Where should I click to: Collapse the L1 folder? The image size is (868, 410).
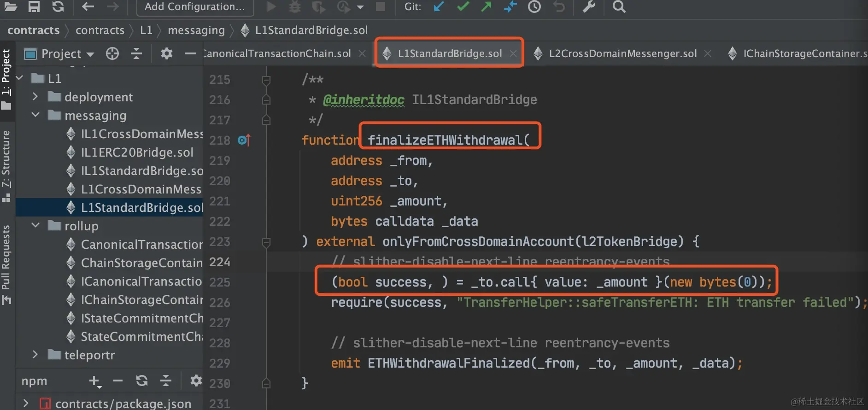click(19, 78)
